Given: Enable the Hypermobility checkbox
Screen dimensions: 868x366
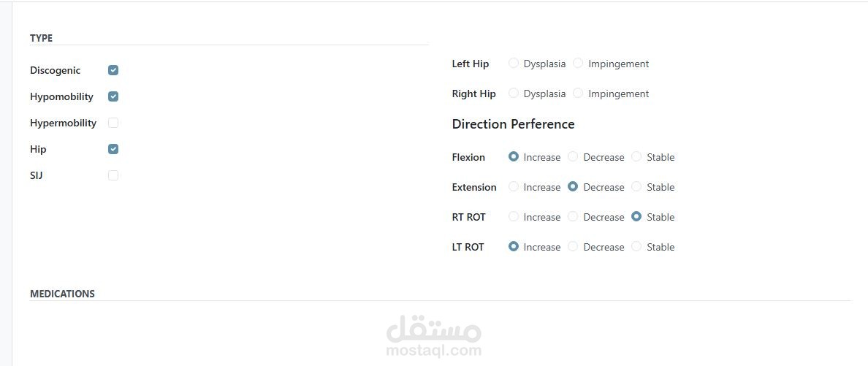Looking at the screenshot, I should [x=113, y=123].
